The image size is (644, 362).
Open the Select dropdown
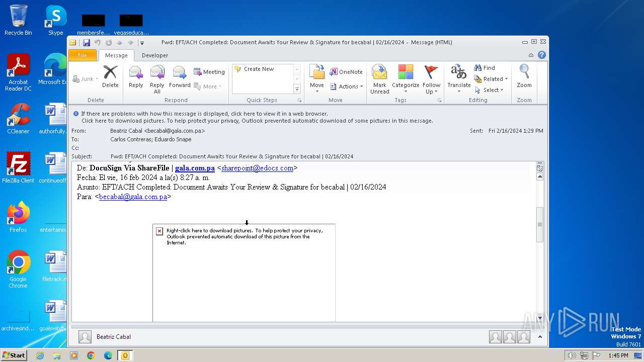(489, 90)
